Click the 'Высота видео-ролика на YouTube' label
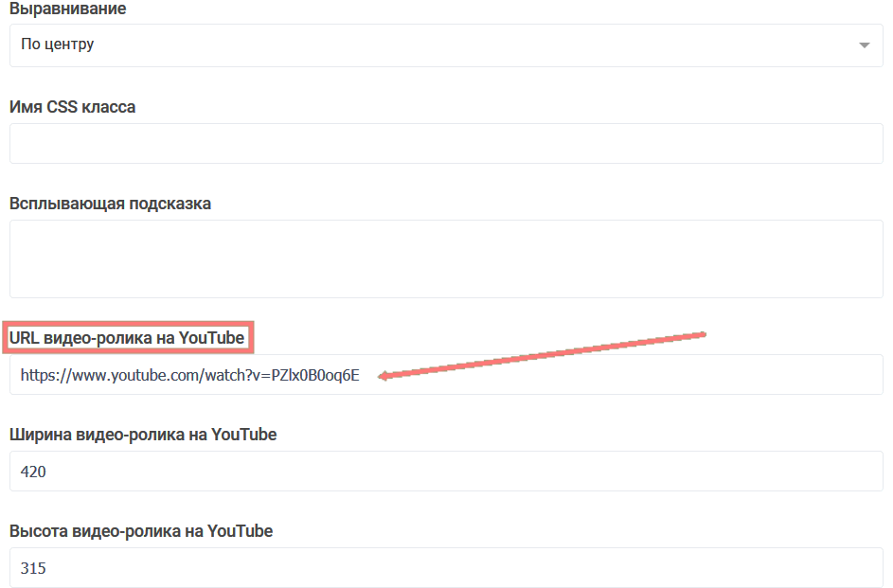The image size is (893, 588). 141,531
